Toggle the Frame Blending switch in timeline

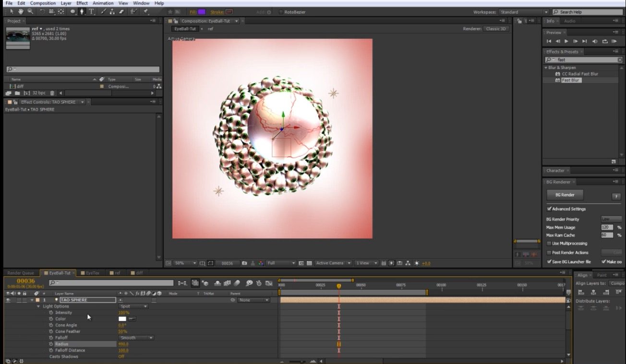(228, 283)
